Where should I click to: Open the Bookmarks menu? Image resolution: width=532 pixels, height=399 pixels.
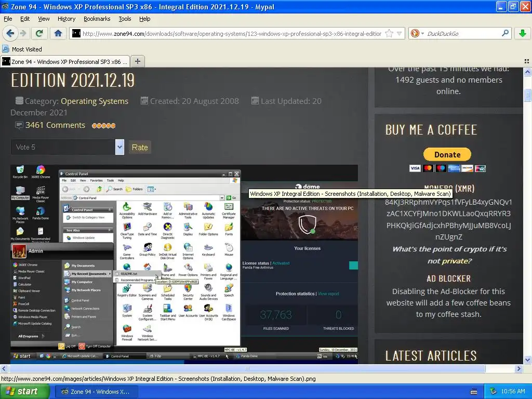(x=97, y=19)
